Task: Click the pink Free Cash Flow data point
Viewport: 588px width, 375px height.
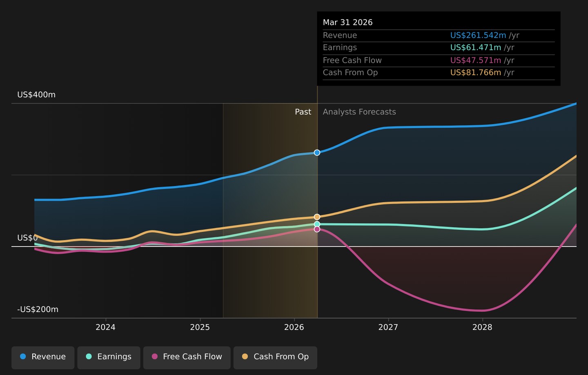Action: (x=317, y=229)
